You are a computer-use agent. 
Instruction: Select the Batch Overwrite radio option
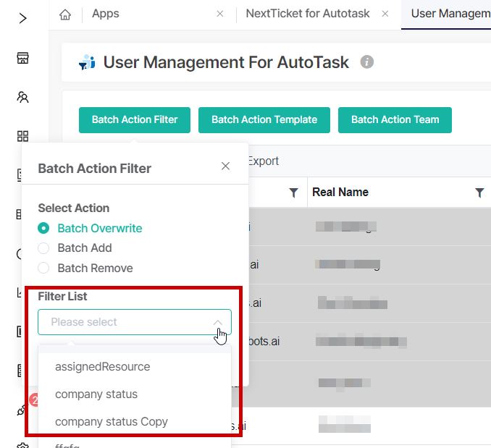(x=43, y=228)
